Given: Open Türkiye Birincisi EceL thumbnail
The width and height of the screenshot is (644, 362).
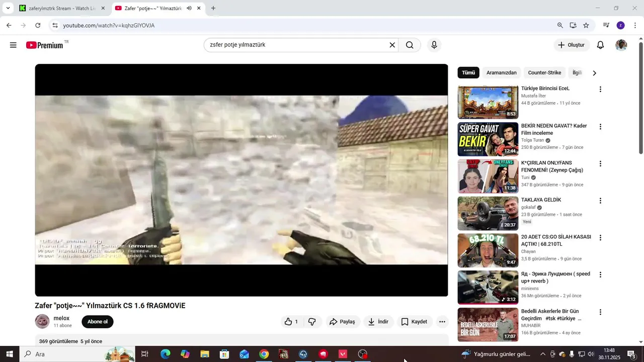Looking at the screenshot, I should tap(488, 102).
